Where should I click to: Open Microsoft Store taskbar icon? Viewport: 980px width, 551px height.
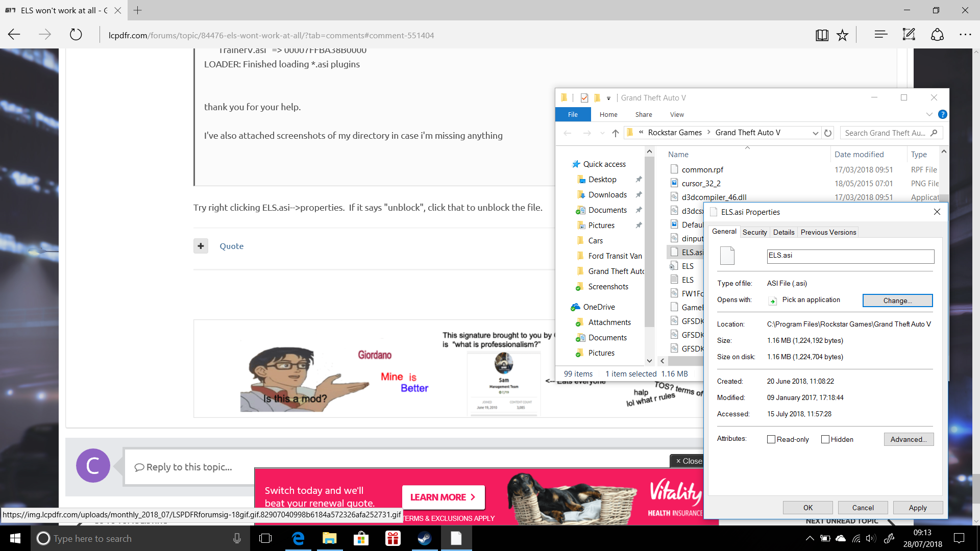point(361,538)
